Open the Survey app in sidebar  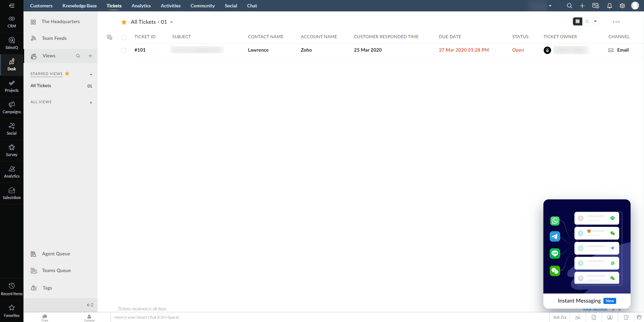(12, 150)
